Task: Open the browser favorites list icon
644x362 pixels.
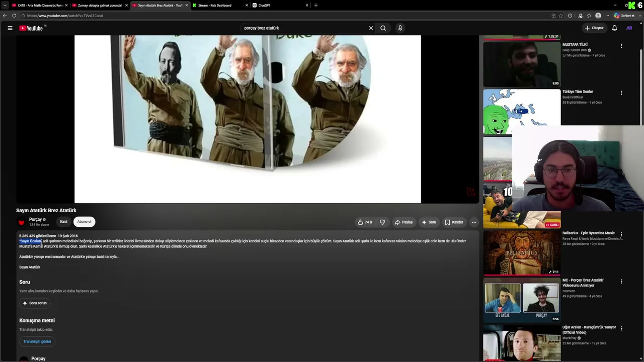Action: pos(589,16)
